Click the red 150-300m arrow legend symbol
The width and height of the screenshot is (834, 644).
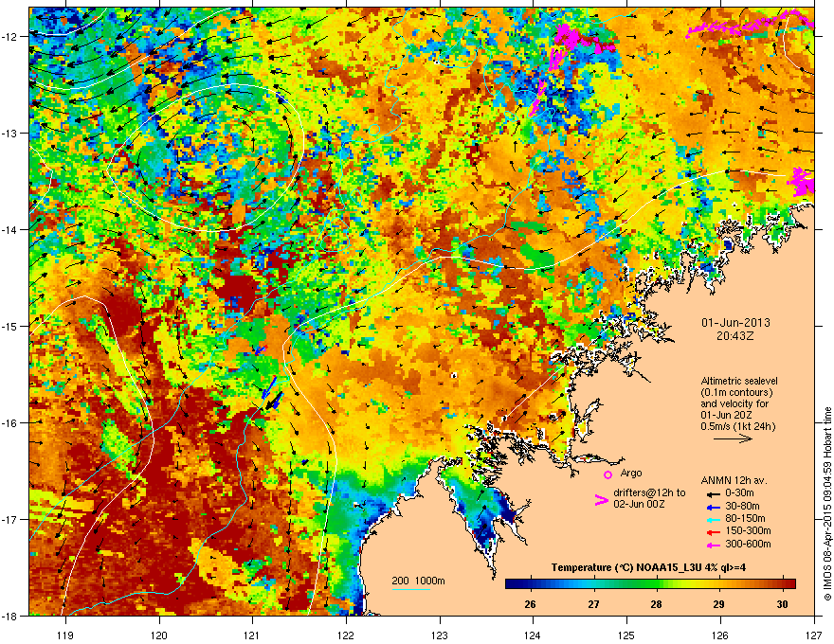coord(714,531)
